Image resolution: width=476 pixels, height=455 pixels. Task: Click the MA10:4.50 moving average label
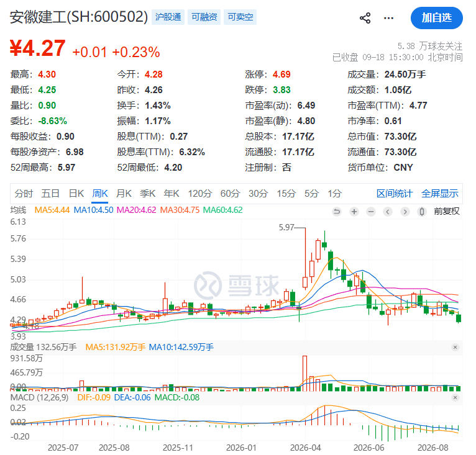(93, 210)
